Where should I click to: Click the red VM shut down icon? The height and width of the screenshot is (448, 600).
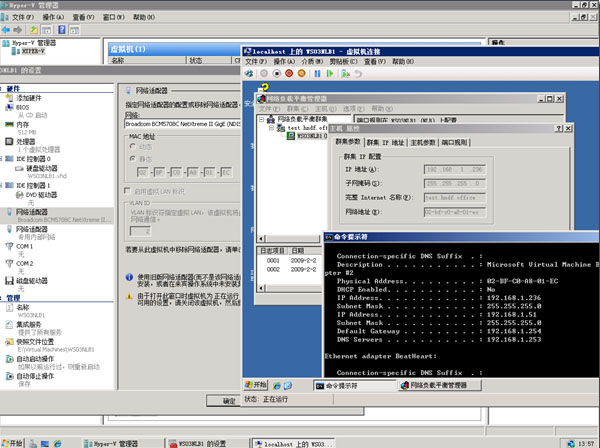click(x=289, y=73)
